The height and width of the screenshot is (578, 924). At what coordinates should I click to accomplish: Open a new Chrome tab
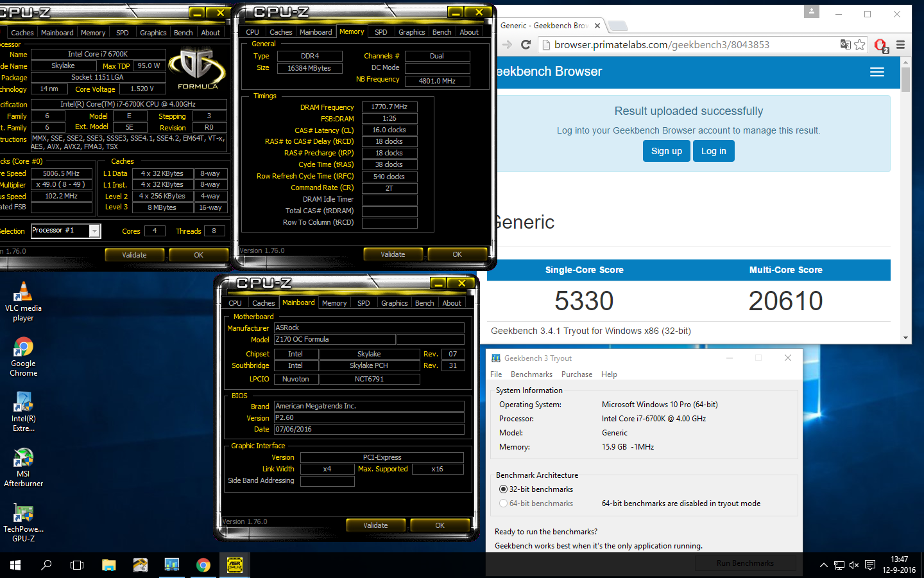(618, 26)
